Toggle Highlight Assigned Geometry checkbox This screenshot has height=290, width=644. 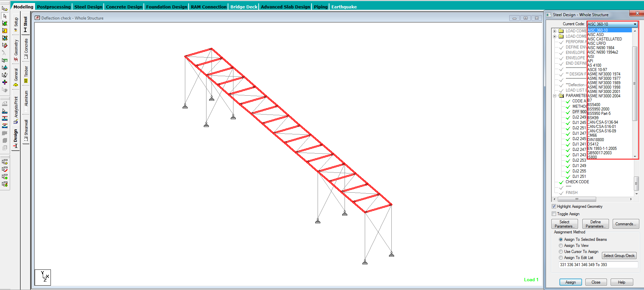coord(554,206)
